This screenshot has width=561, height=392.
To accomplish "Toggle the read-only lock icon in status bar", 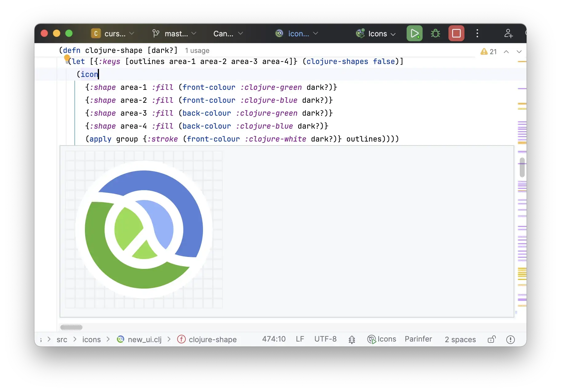I will pos(491,339).
